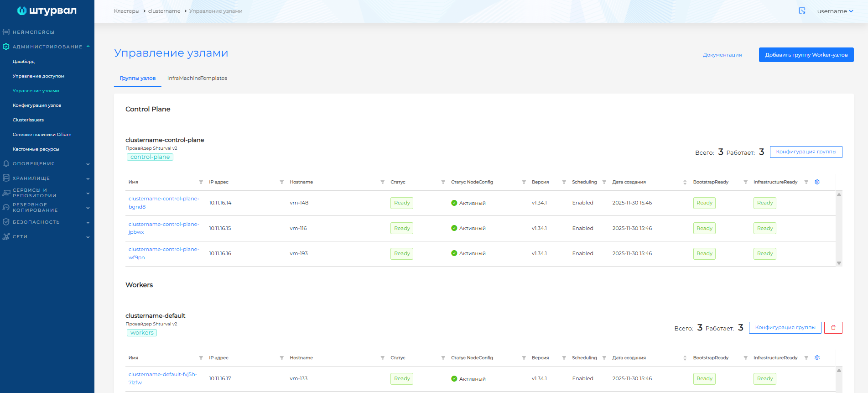Screen dimensions: 868x393
Task: Click the external window icon near username
Action: click(x=802, y=11)
